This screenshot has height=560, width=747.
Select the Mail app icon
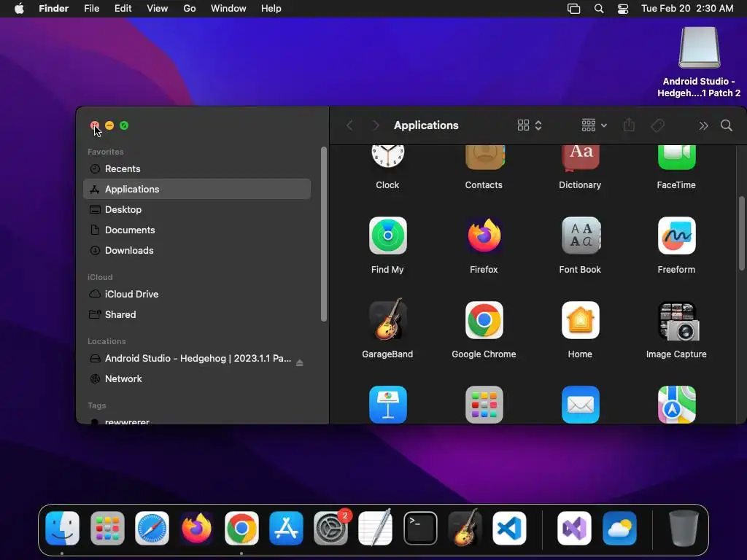[x=580, y=404]
